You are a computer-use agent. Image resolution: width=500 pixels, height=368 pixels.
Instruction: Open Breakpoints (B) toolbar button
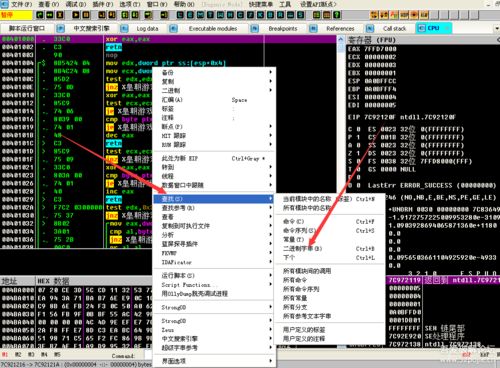[270, 15]
